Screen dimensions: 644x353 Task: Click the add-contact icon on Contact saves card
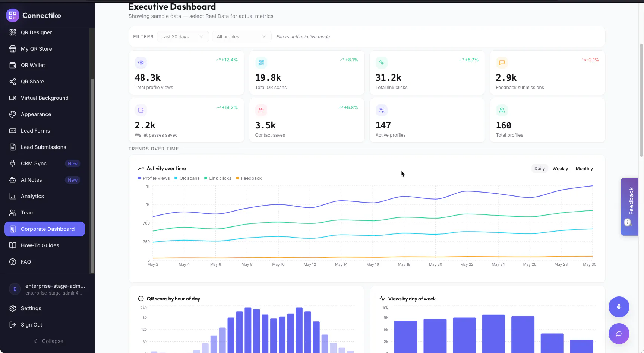[261, 110]
